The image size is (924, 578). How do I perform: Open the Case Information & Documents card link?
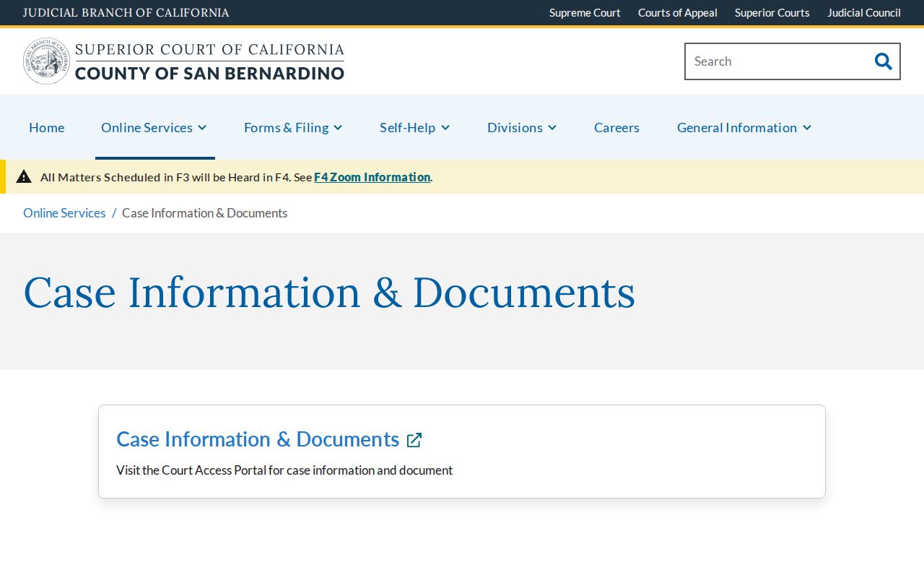(258, 439)
